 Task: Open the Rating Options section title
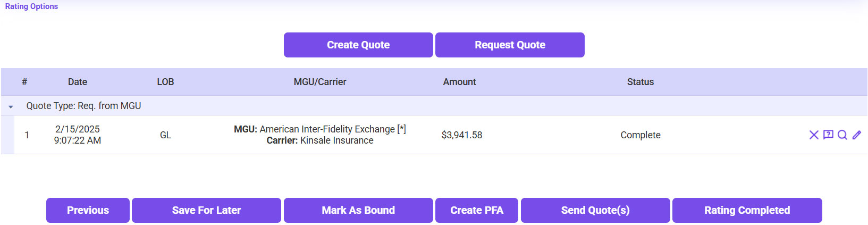pos(31,6)
